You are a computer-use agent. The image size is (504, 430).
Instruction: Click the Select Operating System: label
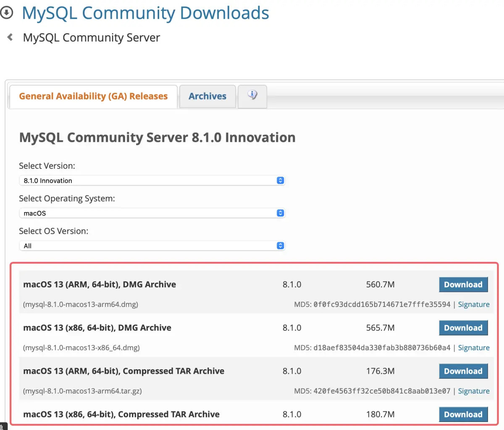coord(67,199)
